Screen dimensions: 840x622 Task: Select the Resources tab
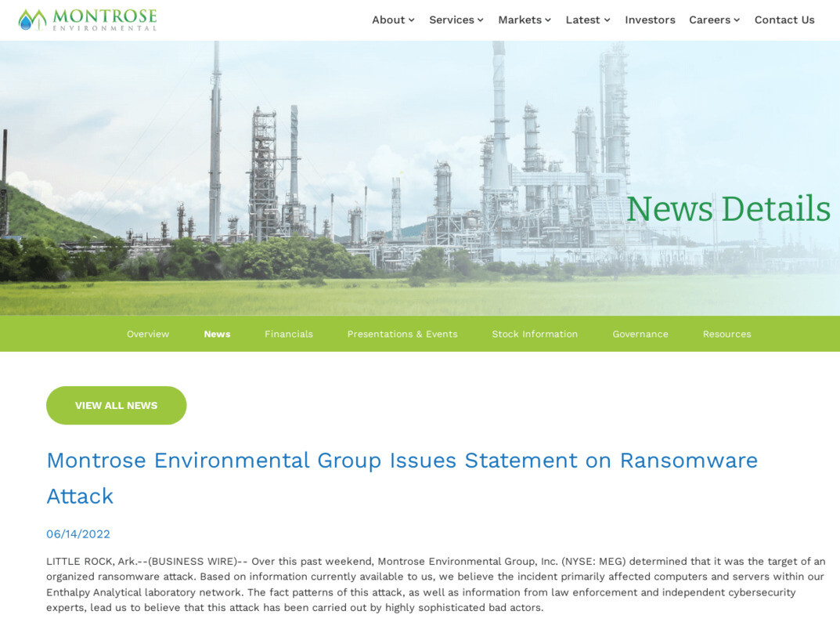pos(727,334)
